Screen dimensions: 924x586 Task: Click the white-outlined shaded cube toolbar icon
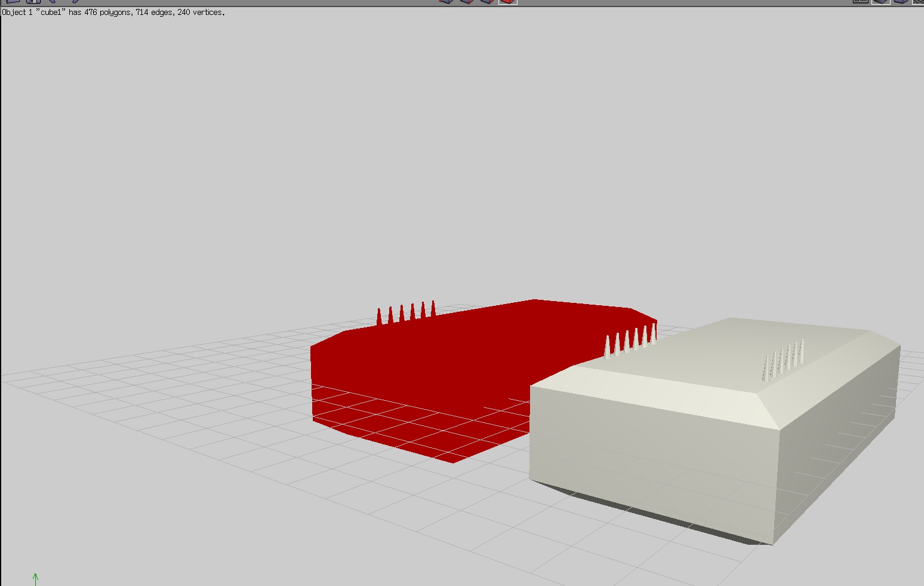(x=881, y=2)
